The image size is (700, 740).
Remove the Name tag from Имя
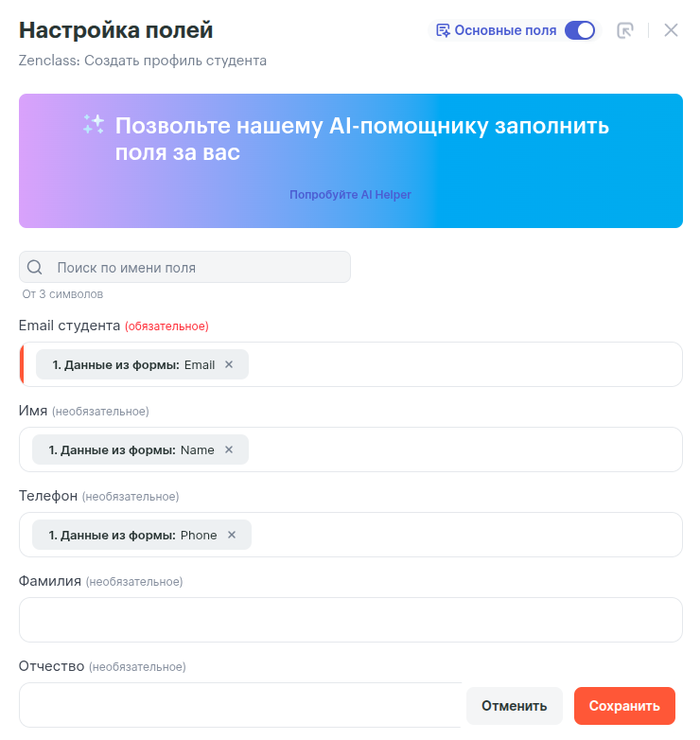pyautogui.click(x=229, y=449)
